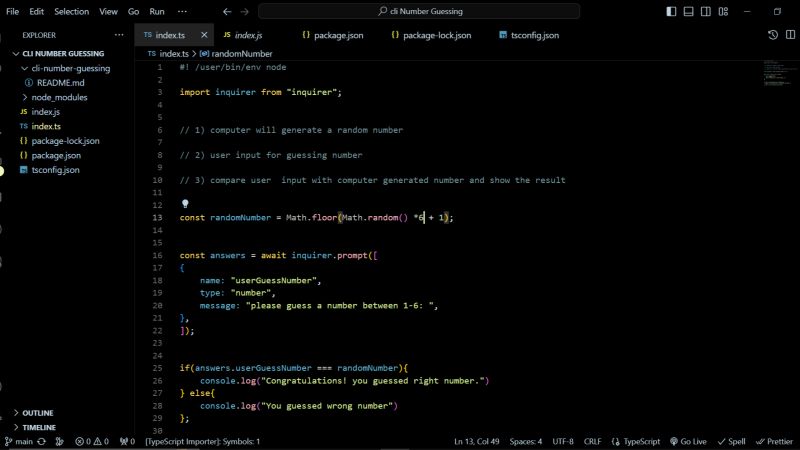Toggle the primary side bar layout icon
Image resolution: width=800 pixels, height=450 pixels.
click(x=670, y=11)
